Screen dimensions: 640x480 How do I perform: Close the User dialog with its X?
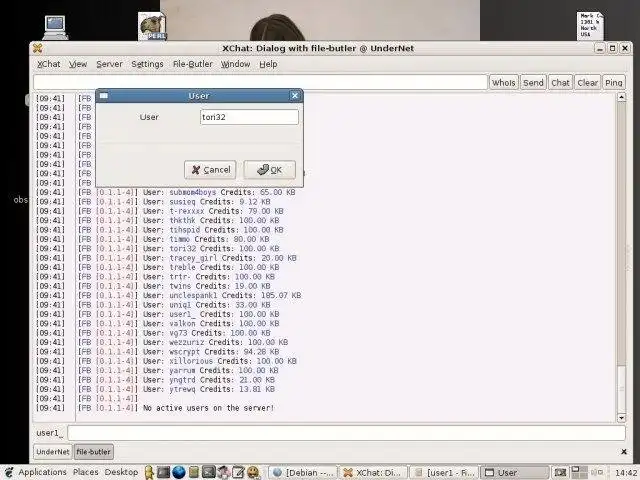coord(295,96)
